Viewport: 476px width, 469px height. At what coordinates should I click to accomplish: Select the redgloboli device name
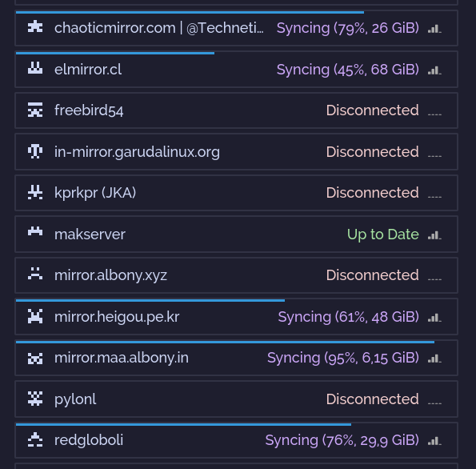(89, 440)
